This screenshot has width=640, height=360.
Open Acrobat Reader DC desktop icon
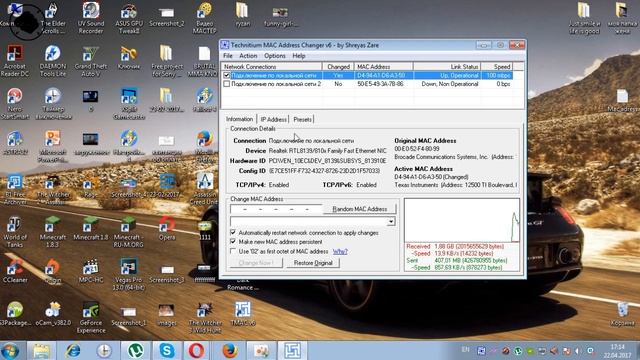[15, 61]
